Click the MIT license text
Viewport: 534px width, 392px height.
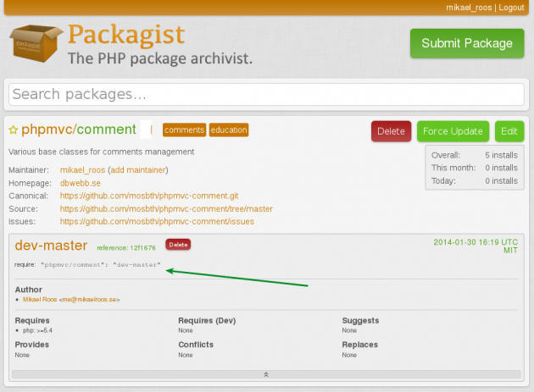pyautogui.click(x=510, y=251)
